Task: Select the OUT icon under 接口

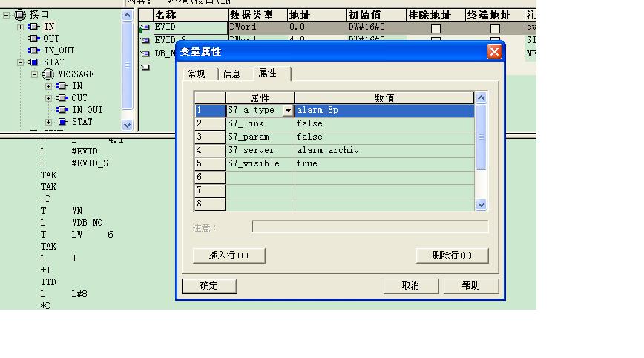Action: coord(33,39)
